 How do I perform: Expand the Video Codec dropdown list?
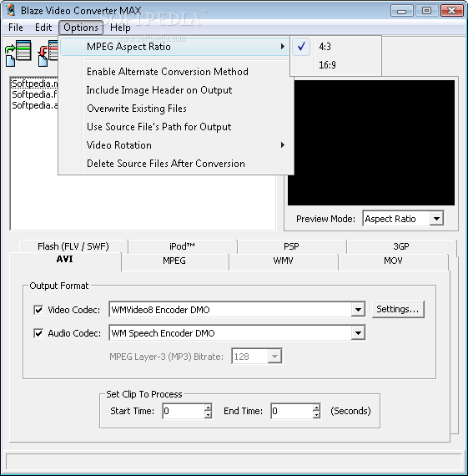click(x=358, y=310)
